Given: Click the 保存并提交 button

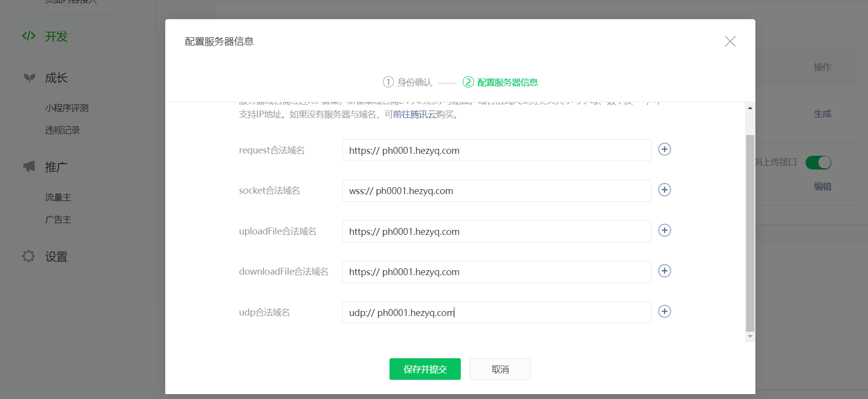Looking at the screenshot, I should (x=425, y=369).
